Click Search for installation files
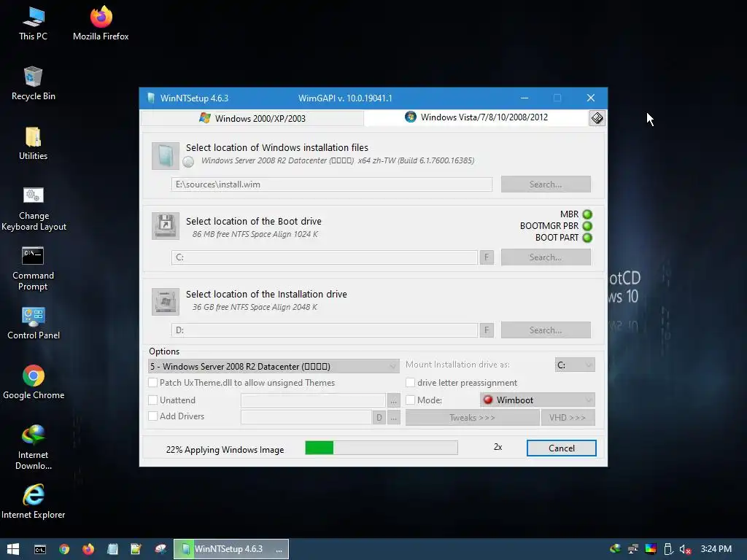Screen dimensions: 747x560 546,184
